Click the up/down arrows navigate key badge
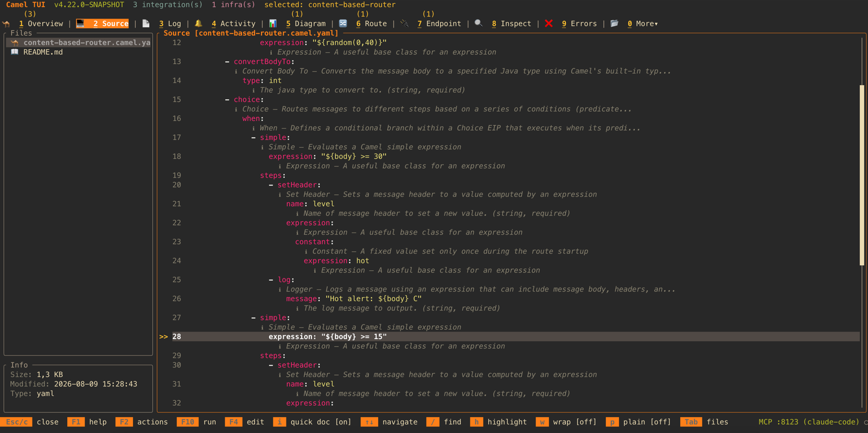868x433 pixels. click(x=369, y=422)
